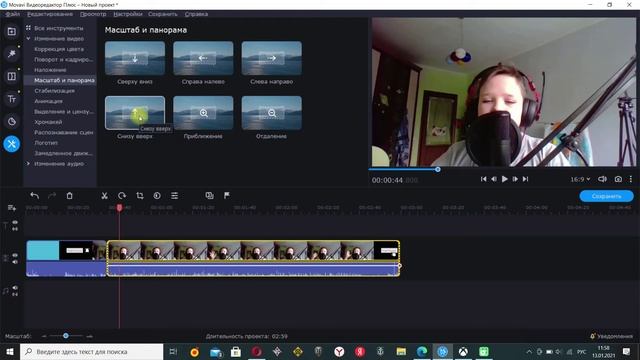The height and width of the screenshot is (360, 640).
Task: Undo the last action in timeline toolbar
Action: pyautogui.click(x=35, y=196)
